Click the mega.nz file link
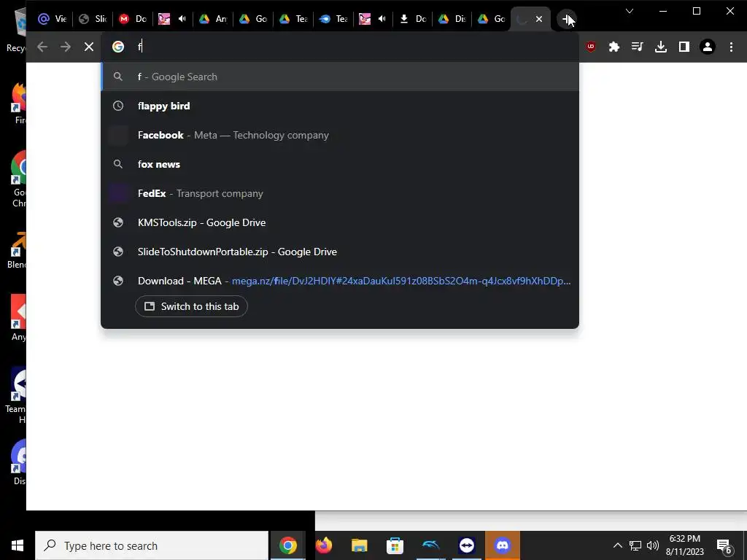Image resolution: width=747 pixels, height=560 pixels. tap(401, 281)
